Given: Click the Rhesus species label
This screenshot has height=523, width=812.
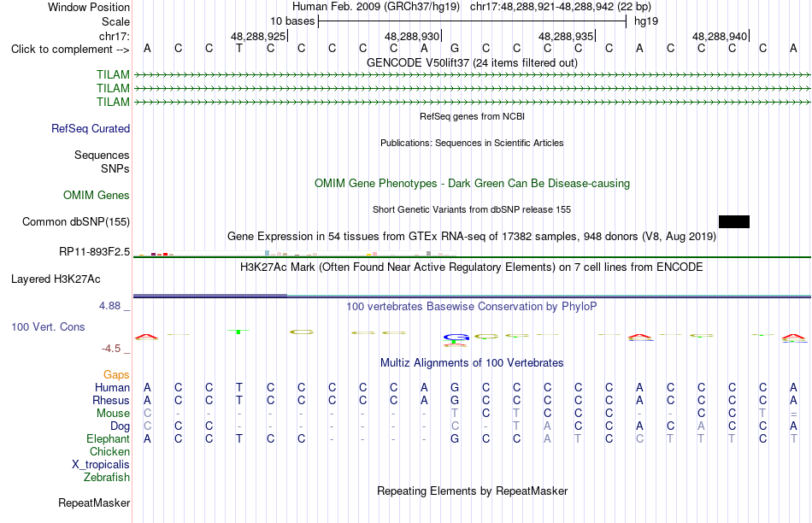Looking at the screenshot, I should click(111, 400).
